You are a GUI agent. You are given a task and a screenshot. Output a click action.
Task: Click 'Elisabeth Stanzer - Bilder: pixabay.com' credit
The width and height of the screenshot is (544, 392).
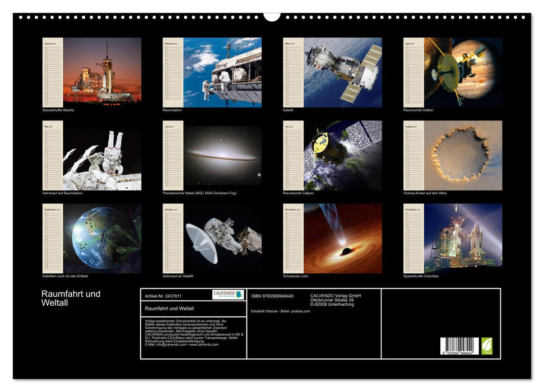[x=280, y=311]
